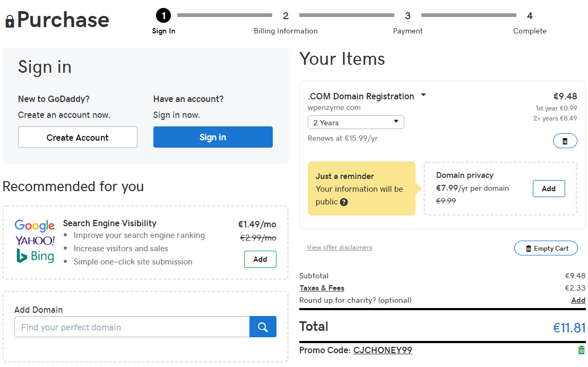Click the lock icon beside Purchase
The width and height of the screenshot is (588, 367).
(x=10, y=21)
